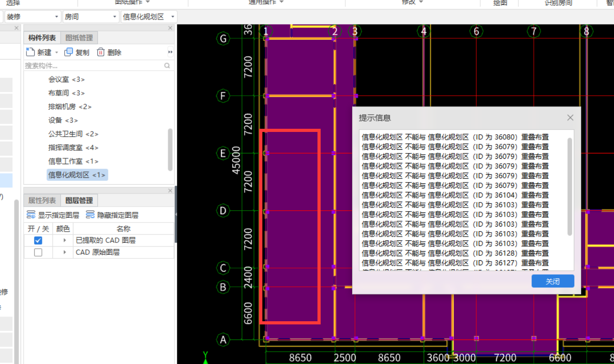Select 排烟机房 <2> in component list
614x364 pixels.
[x=70, y=106]
